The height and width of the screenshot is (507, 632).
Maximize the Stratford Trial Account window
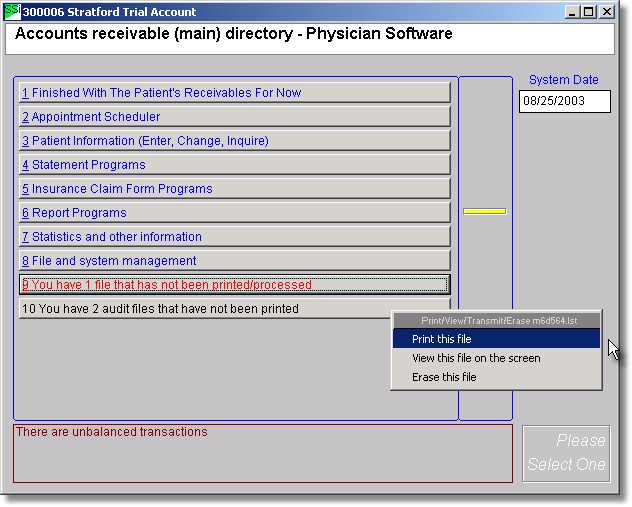click(x=589, y=12)
